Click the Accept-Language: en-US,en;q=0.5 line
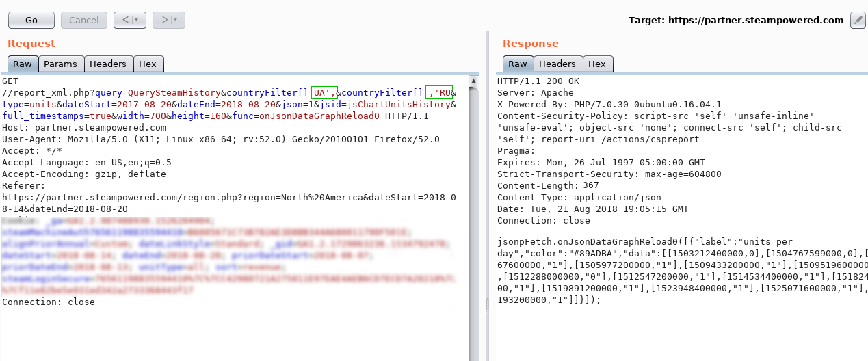The width and height of the screenshot is (868, 361). pos(87,163)
